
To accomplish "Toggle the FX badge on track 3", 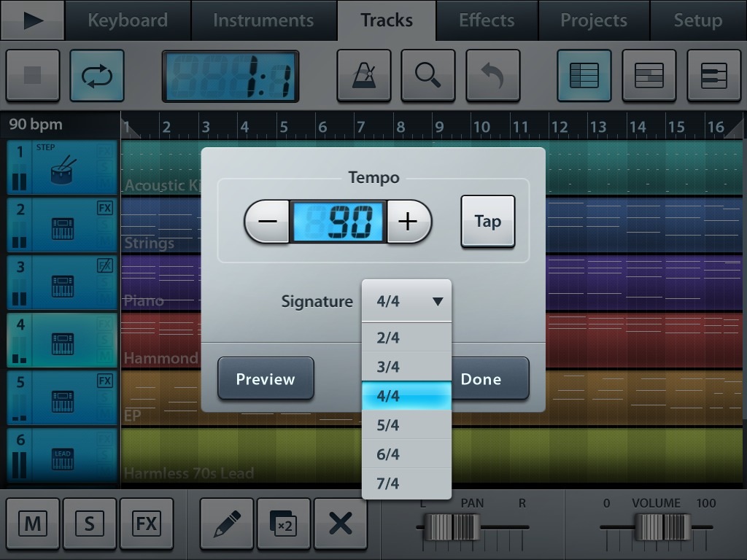I will (x=105, y=265).
